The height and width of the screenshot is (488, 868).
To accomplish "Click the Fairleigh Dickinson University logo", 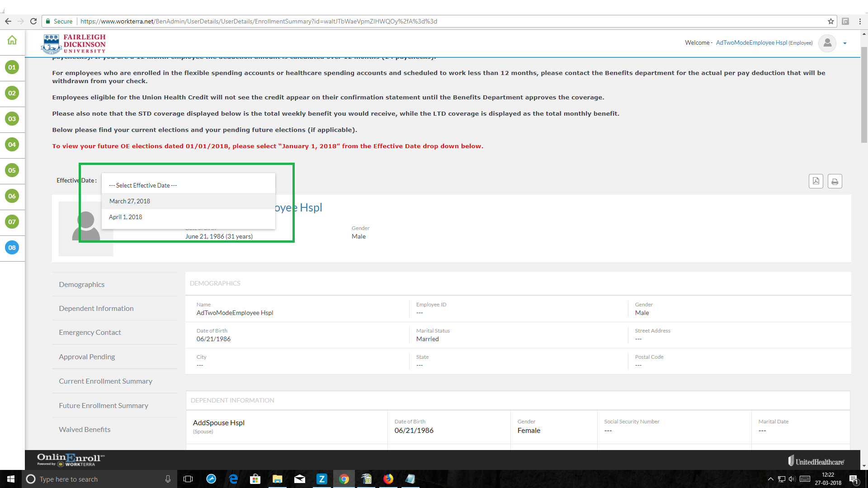I will [73, 44].
